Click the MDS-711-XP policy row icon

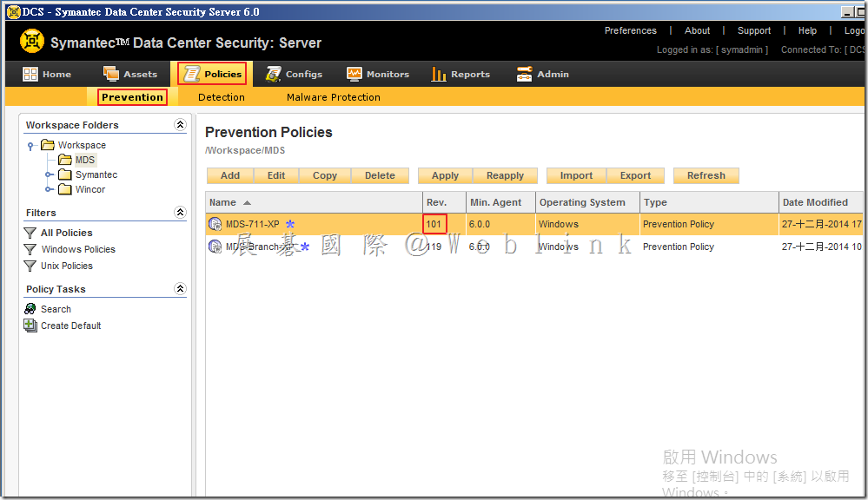215,224
